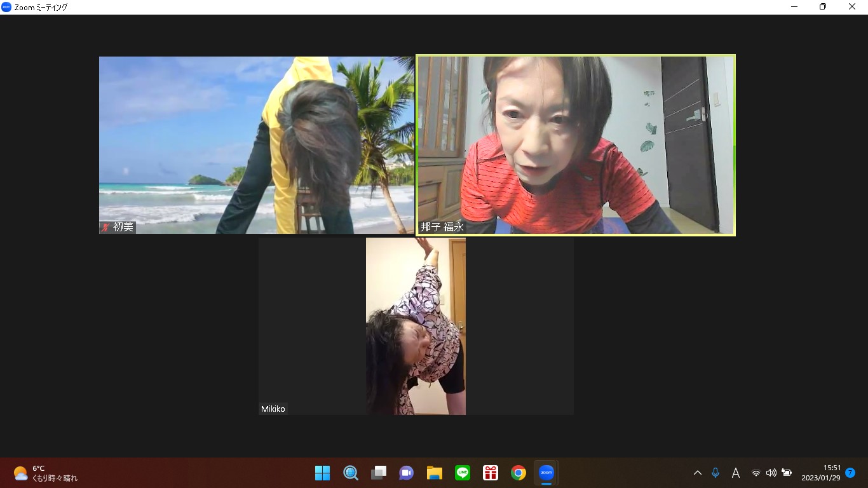Screen dimensions: 868x488
Task: Open the Windows Start menu
Action: pos(323,473)
